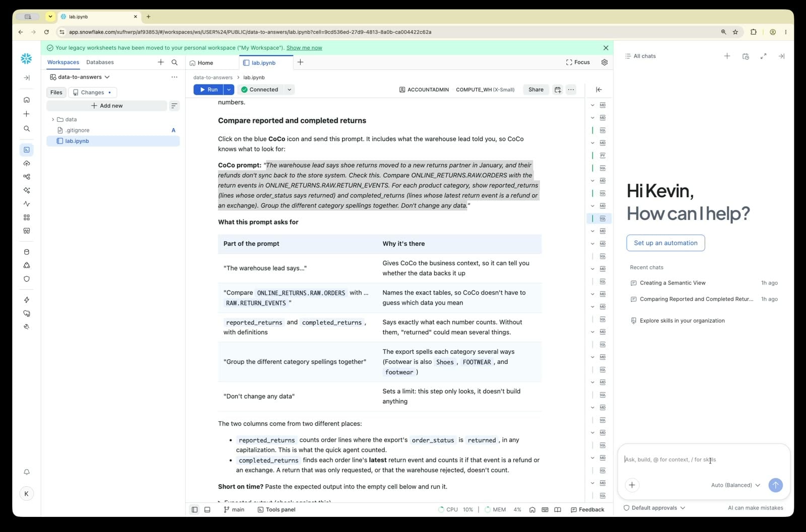
Task: Select the .gitignore file
Action: click(x=113, y=130)
